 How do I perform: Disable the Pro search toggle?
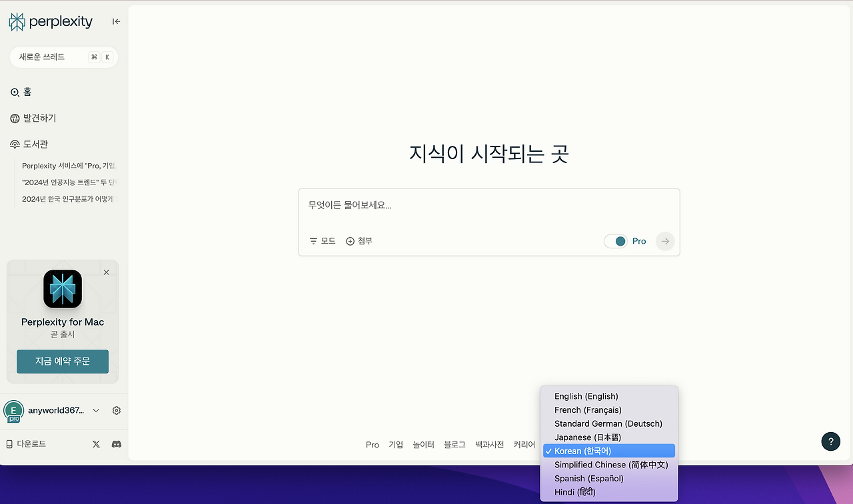tap(616, 241)
